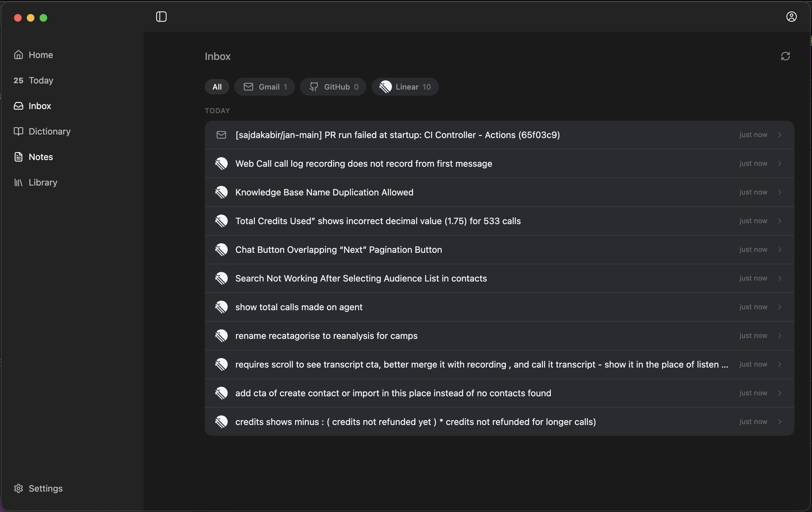The width and height of the screenshot is (812, 512).
Task: Click the mail icon on PR run failed item
Action: click(x=221, y=135)
